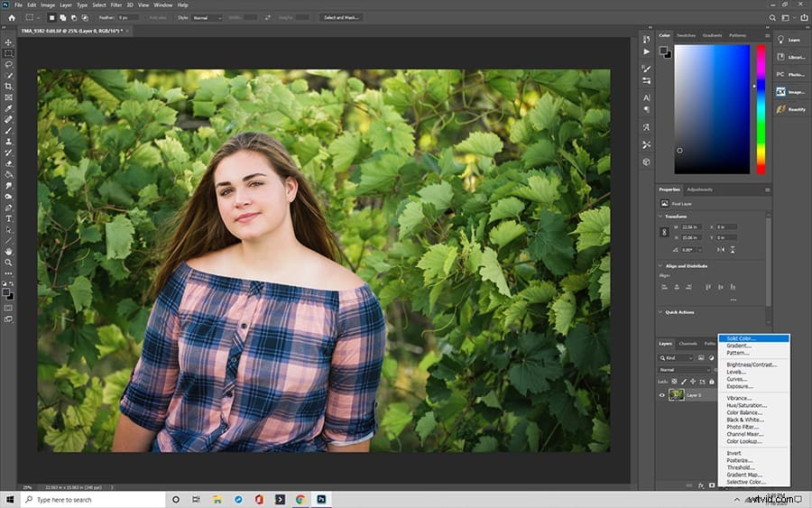The height and width of the screenshot is (508, 812).
Task: Collapse the Align and Distribute section
Action: point(660,265)
